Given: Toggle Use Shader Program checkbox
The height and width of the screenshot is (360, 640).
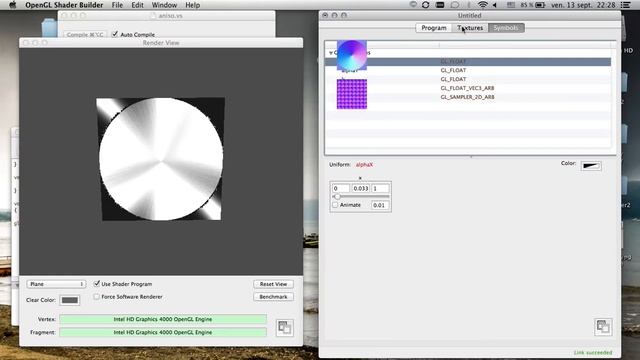Looking at the screenshot, I should pos(97,283).
